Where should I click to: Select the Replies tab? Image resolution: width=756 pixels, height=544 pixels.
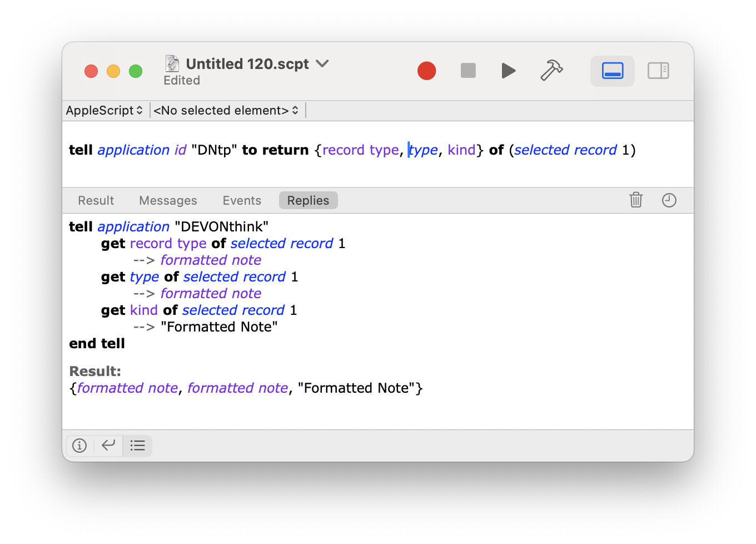[308, 200]
